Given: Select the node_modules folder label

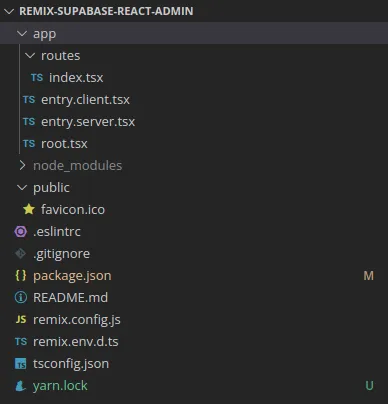Looking at the screenshot, I should 78,166.
